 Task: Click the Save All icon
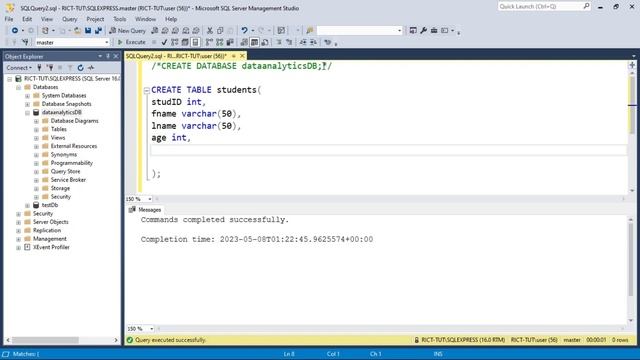click(98, 31)
